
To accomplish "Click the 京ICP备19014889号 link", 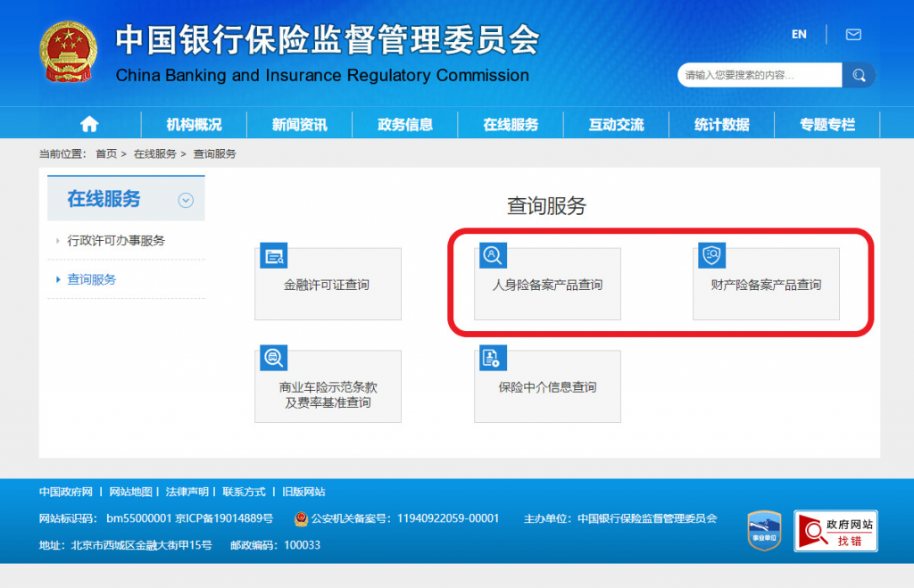I will 224,518.
